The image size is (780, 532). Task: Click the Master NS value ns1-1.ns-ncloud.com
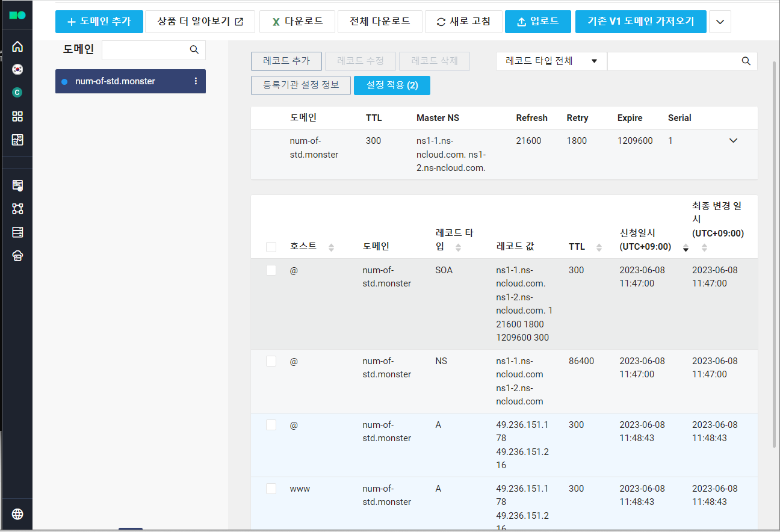click(x=451, y=154)
